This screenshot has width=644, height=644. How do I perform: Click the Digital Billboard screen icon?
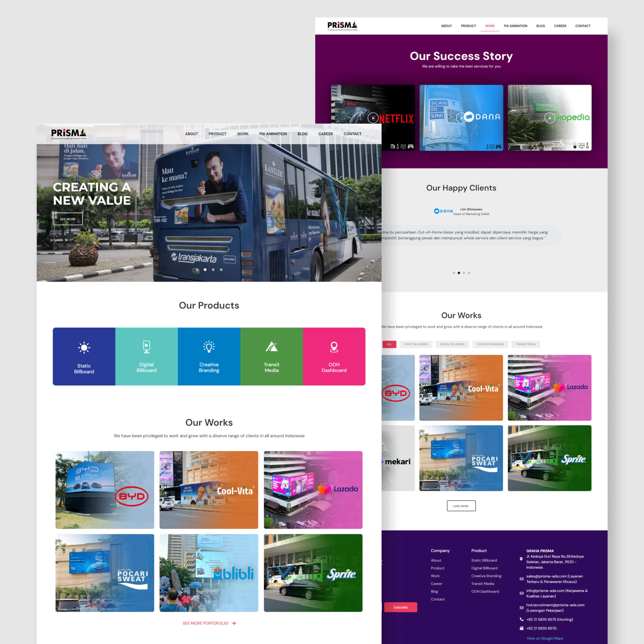click(x=146, y=347)
